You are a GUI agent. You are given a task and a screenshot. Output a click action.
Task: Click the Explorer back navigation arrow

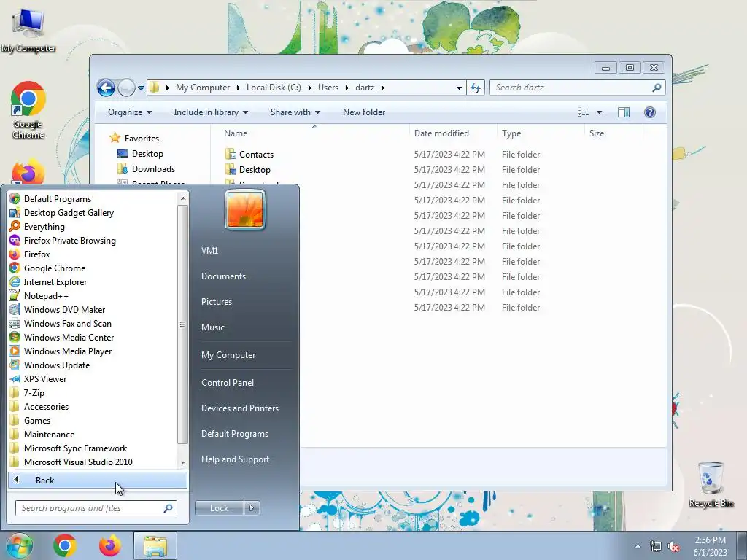[106, 87]
